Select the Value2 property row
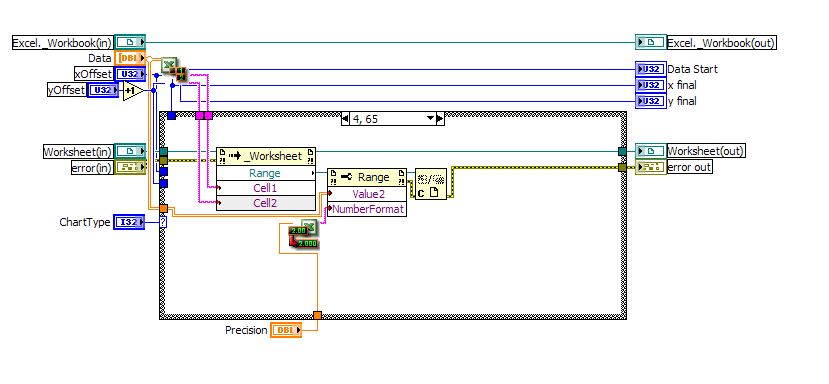Viewport: 829px width, 384px height. coord(367,194)
